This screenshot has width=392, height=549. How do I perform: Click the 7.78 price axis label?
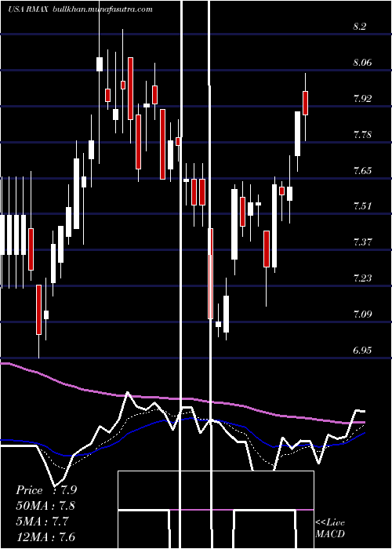pyautogui.click(x=362, y=135)
